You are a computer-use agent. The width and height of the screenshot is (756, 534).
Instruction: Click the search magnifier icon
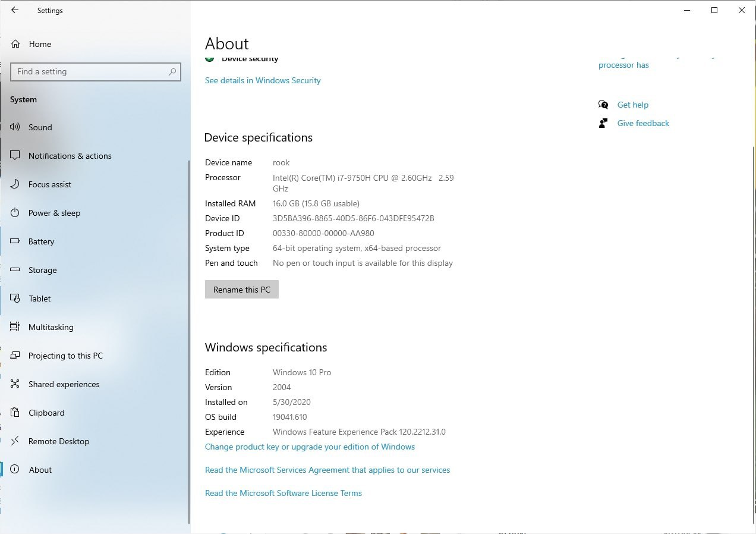[172, 72]
